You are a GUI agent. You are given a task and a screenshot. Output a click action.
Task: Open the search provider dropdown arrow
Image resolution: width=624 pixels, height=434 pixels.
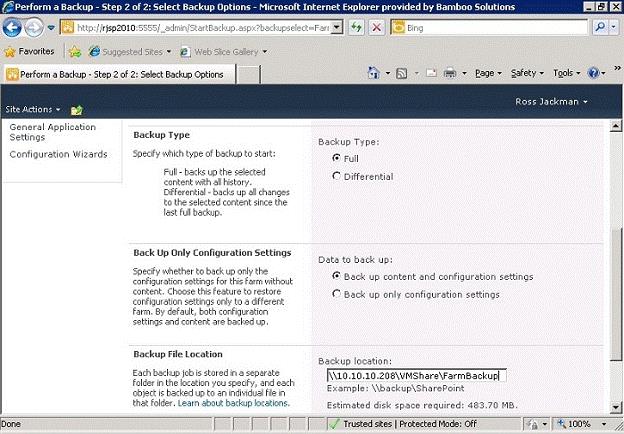pos(613,27)
